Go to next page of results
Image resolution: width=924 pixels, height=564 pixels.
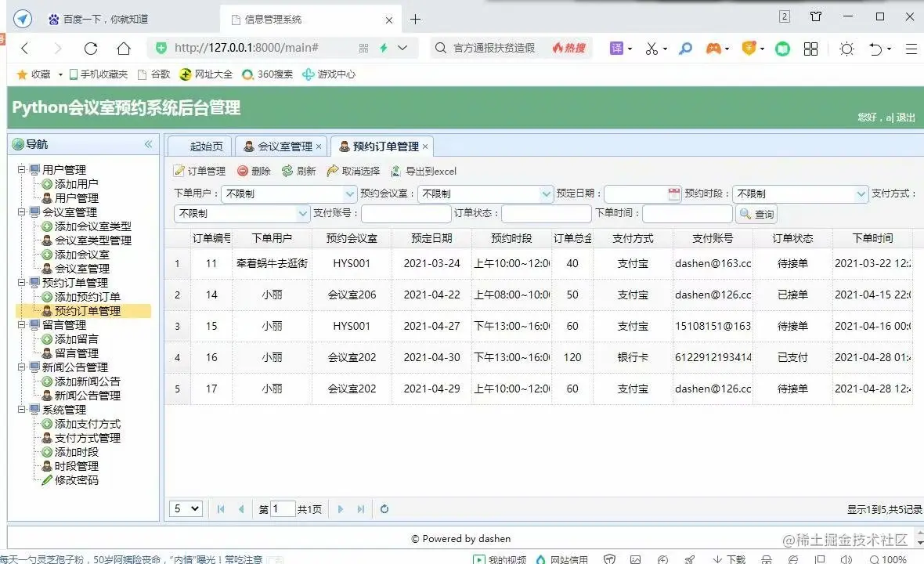(340, 508)
